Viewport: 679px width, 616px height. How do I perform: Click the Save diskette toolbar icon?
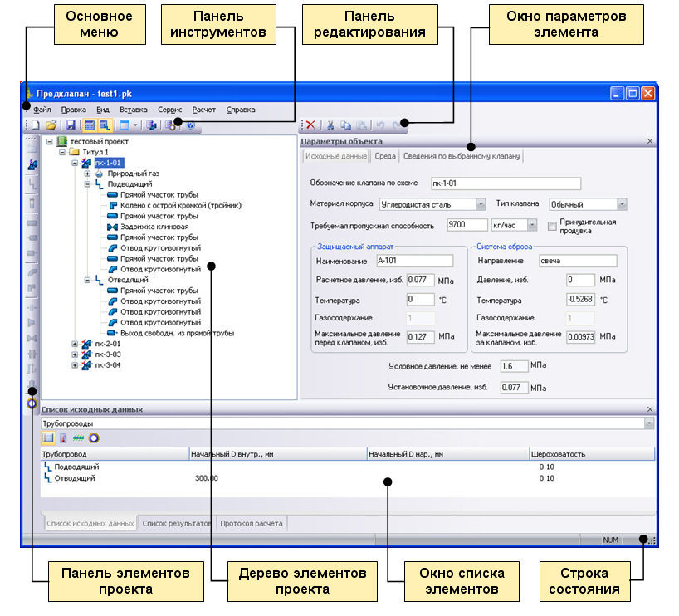[x=71, y=125]
